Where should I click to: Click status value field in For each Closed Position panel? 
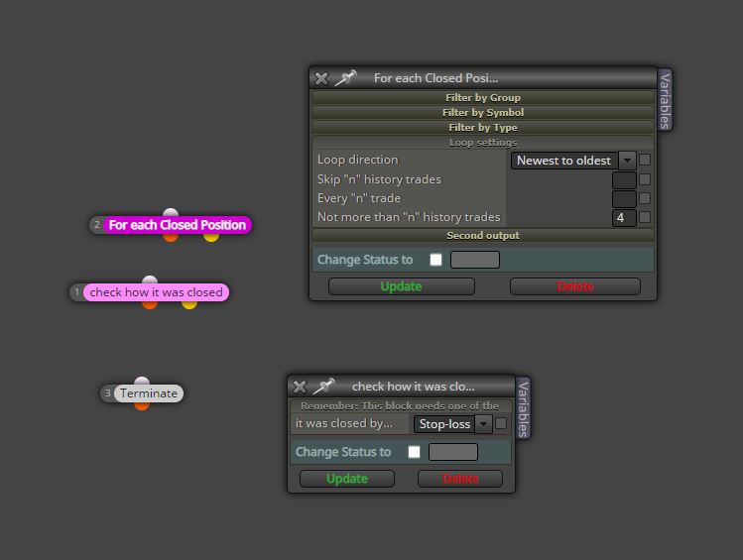point(475,260)
